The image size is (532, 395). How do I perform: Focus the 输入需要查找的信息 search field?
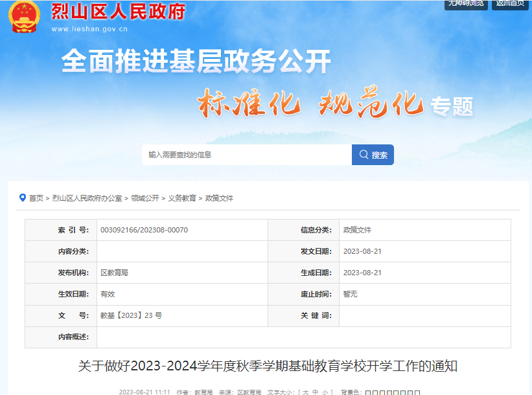(247, 155)
